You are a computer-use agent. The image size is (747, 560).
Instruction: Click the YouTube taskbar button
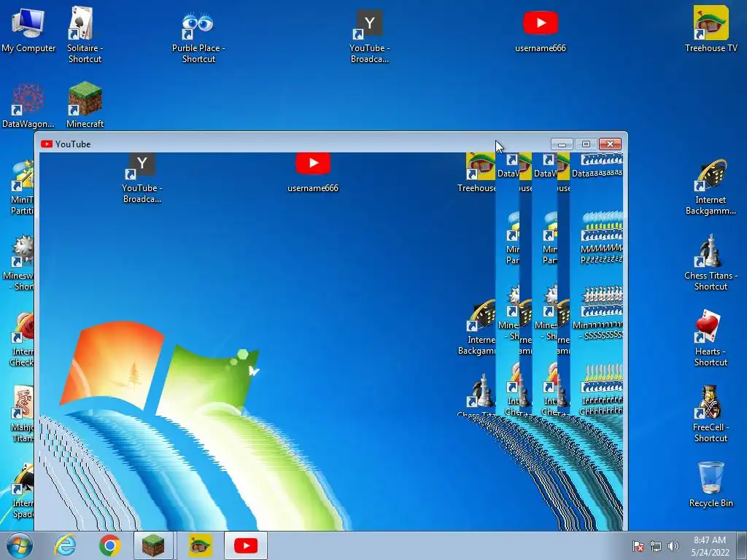click(x=245, y=545)
